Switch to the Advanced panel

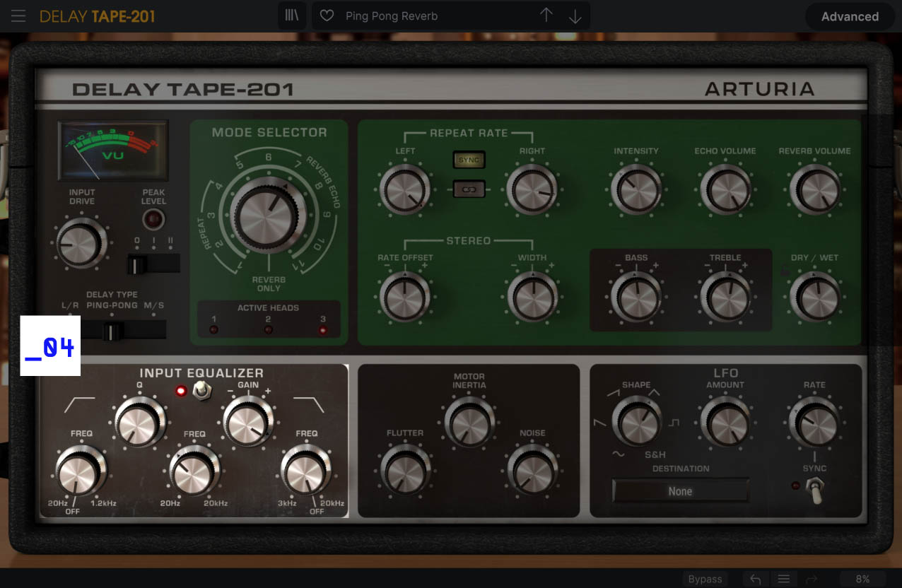pos(849,16)
